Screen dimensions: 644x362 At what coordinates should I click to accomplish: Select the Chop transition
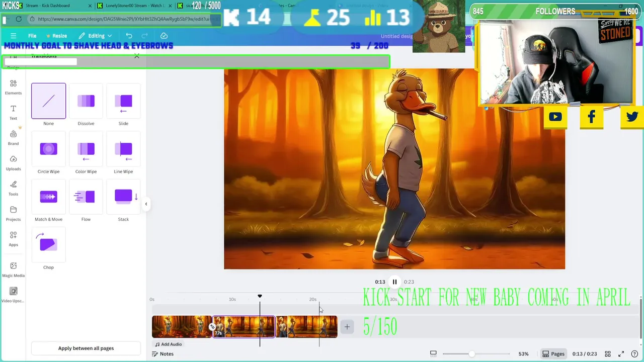click(48, 244)
